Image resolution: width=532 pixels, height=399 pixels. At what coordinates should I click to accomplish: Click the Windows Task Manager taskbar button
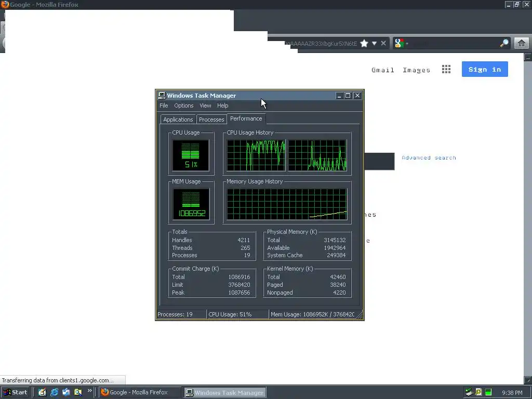pos(225,393)
